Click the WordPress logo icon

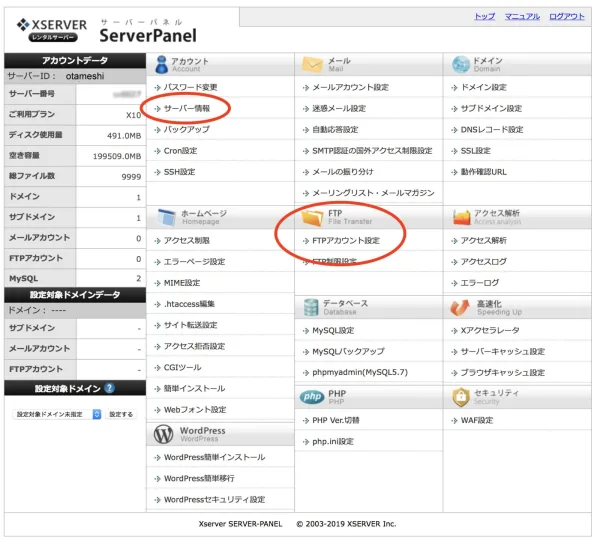(163, 434)
